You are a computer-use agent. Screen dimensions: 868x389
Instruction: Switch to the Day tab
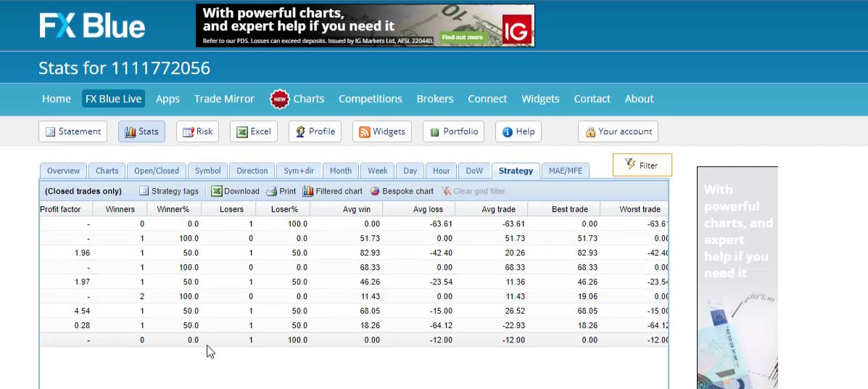pyautogui.click(x=410, y=171)
